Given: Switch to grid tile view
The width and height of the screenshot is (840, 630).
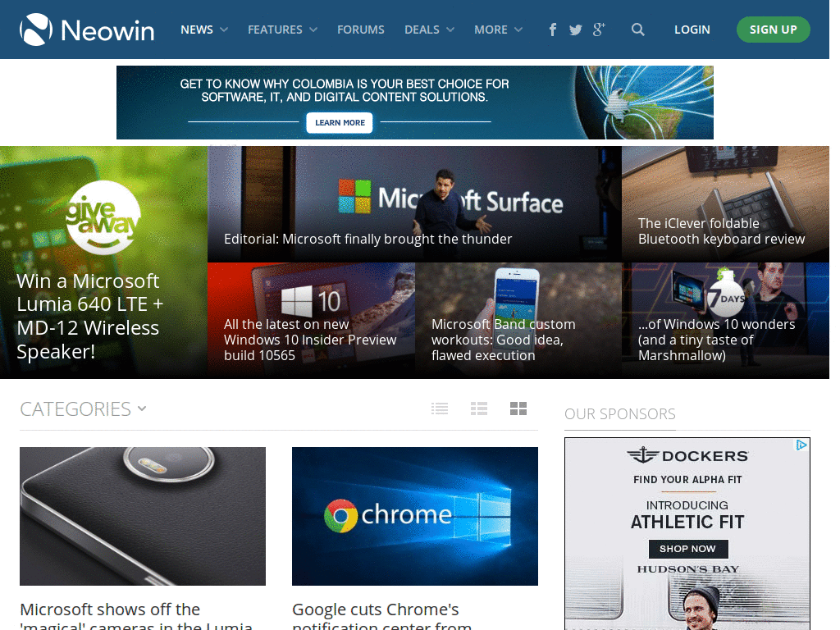Looking at the screenshot, I should (518, 409).
